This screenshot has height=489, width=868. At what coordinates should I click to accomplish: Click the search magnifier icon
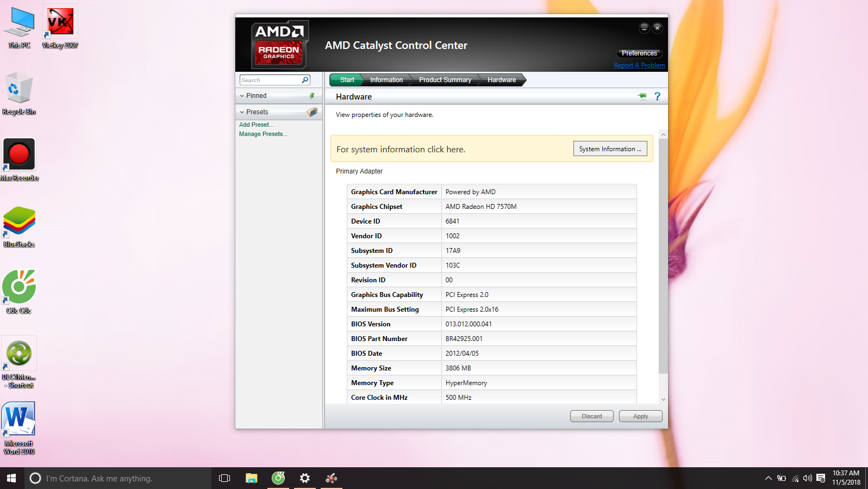tap(305, 80)
